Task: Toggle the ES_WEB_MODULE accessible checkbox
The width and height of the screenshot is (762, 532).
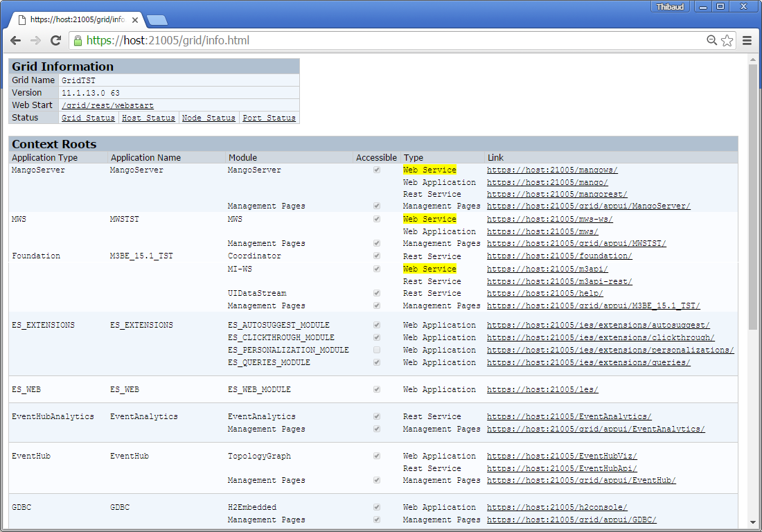Action: (x=377, y=390)
